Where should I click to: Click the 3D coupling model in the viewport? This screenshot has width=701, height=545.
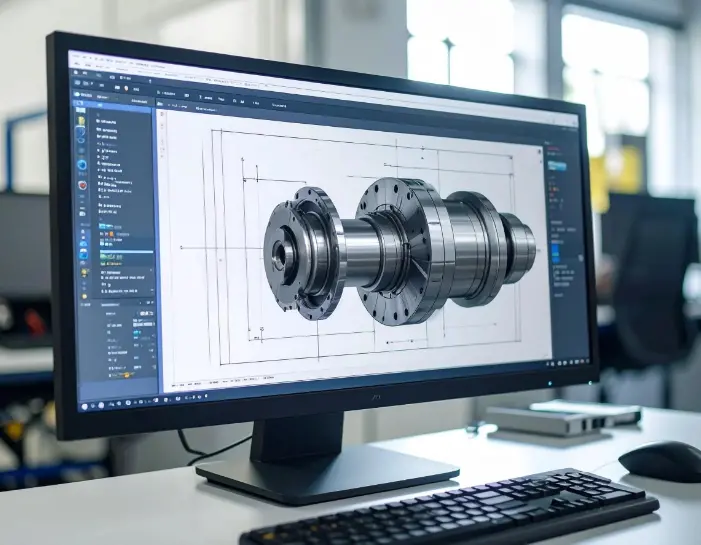tap(398, 251)
